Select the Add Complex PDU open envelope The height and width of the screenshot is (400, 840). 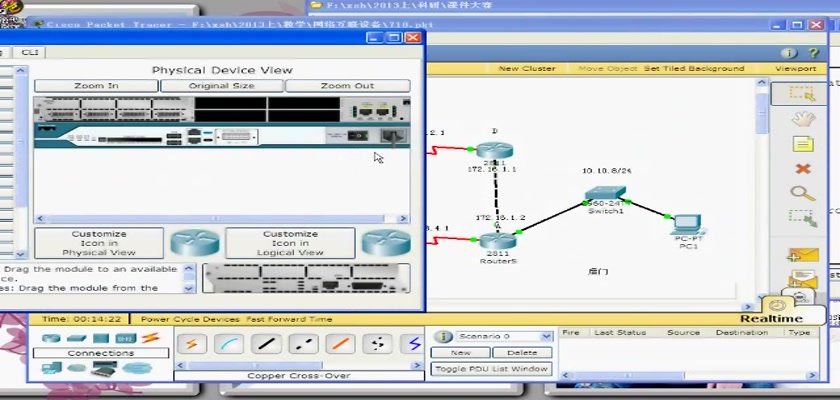802,280
